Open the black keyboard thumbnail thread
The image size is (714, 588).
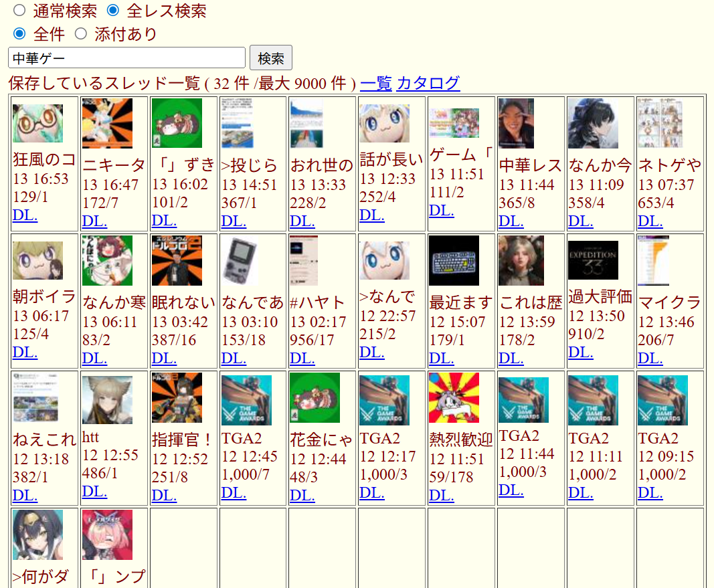click(x=454, y=261)
